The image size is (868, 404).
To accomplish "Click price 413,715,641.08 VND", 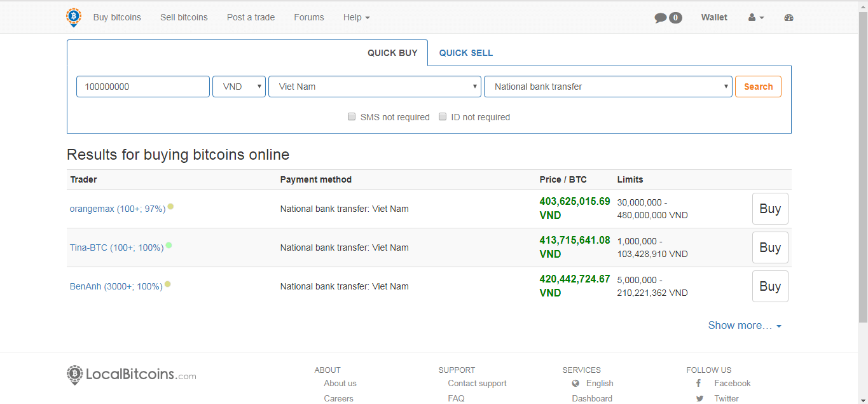I will [x=575, y=247].
